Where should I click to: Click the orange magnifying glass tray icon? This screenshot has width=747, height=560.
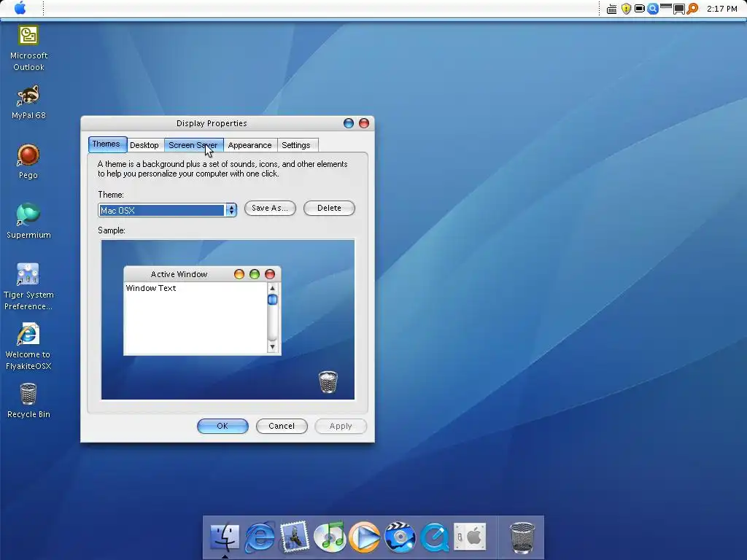pos(692,9)
